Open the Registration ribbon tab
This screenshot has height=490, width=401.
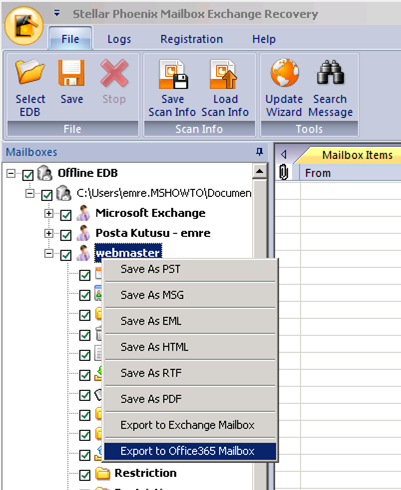[x=191, y=39]
